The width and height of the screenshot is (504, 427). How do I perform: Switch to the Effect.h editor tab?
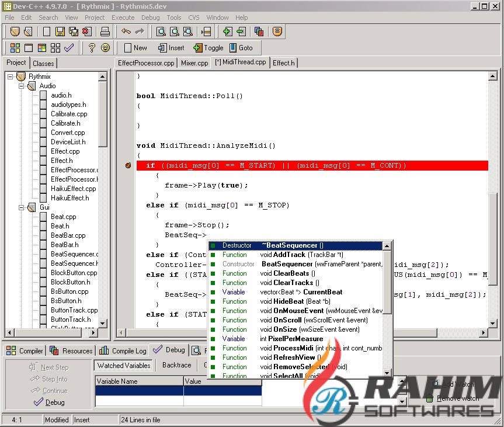283,63
